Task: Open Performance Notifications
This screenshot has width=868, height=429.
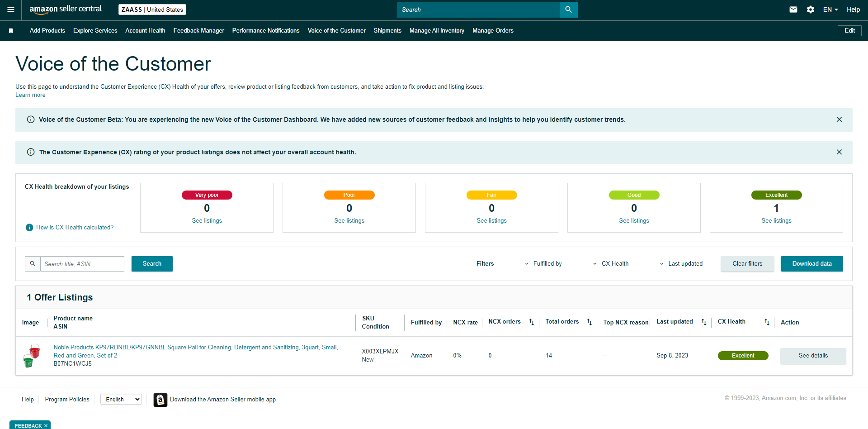Action: click(266, 31)
